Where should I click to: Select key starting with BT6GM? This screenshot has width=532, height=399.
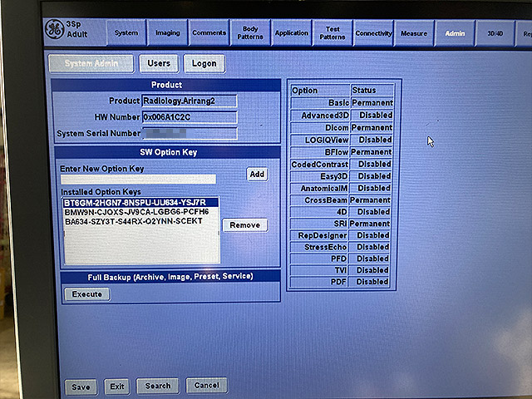[x=140, y=203]
